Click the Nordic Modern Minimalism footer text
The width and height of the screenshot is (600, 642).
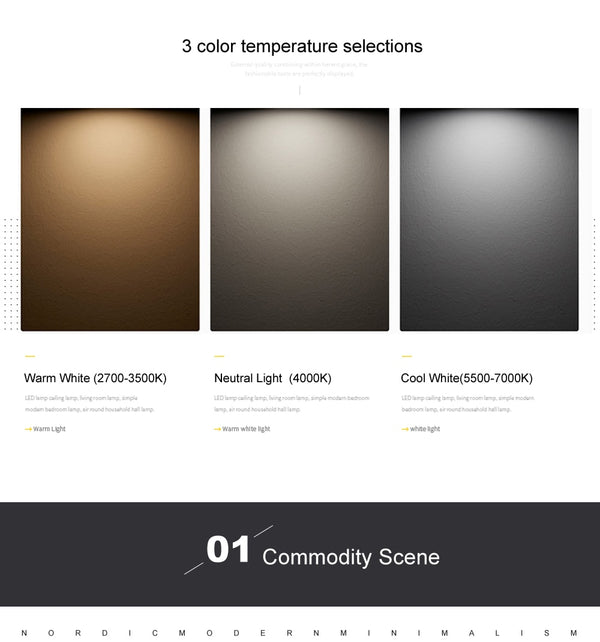300,632
